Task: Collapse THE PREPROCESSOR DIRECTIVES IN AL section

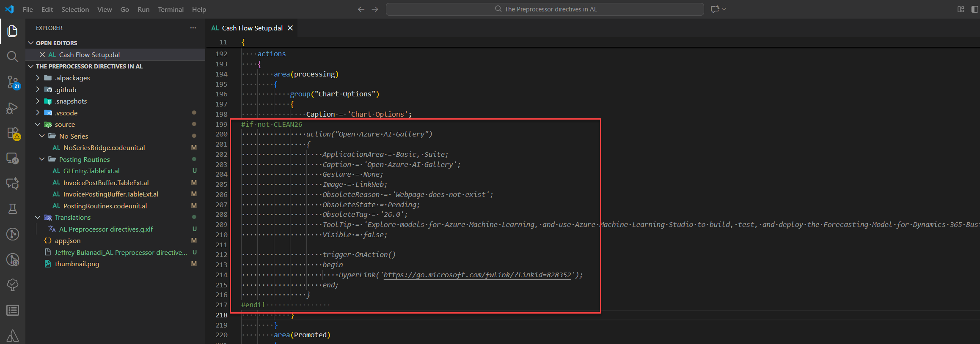Action: click(x=30, y=66)
